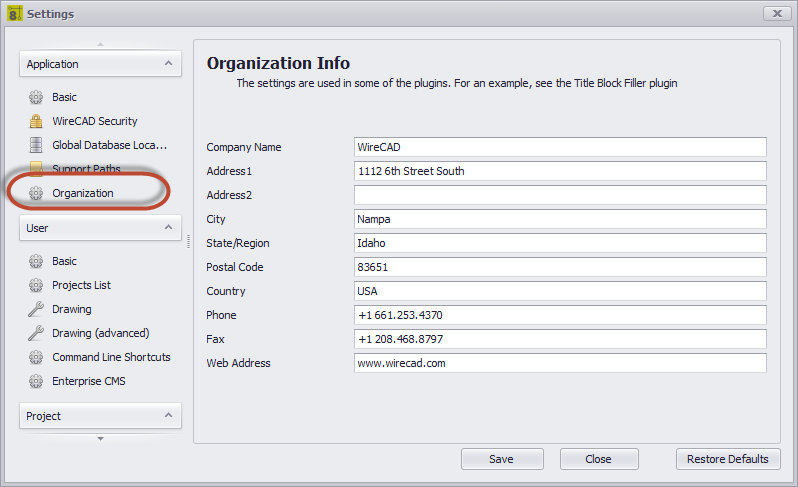Click the Restore Defaults button
This screenshot has width=798, height=487.
pos(728,459)
